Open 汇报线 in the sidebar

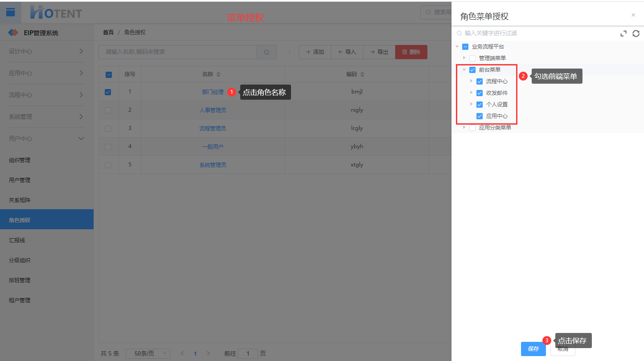click(47, 240)
